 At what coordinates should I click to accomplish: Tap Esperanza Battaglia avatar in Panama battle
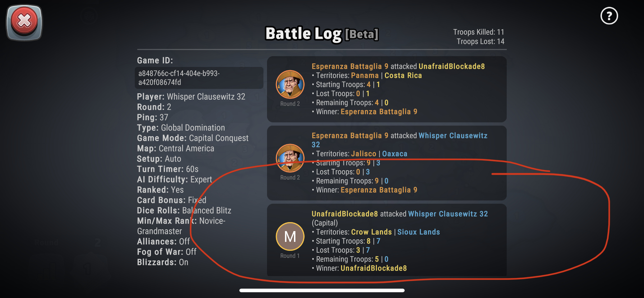290,84
